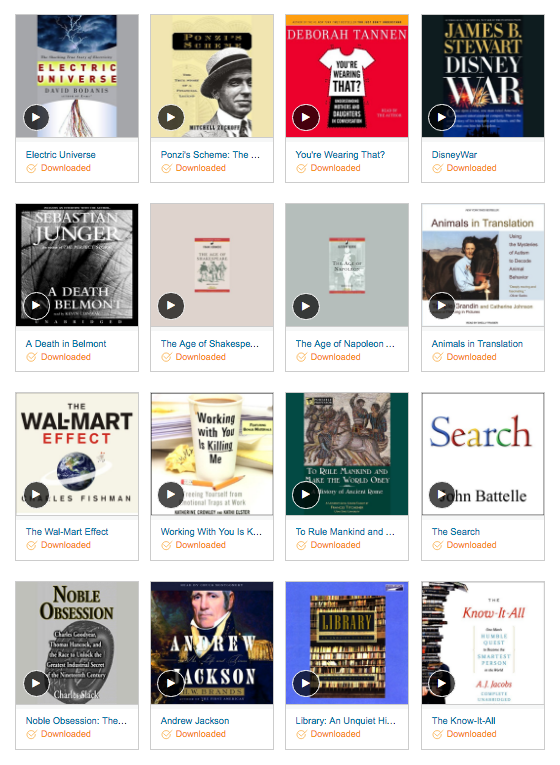Viewport: 560px width, 765px height.
Task: Play The Wal-Mart Effect sample
Action: (x=36, y=495)
